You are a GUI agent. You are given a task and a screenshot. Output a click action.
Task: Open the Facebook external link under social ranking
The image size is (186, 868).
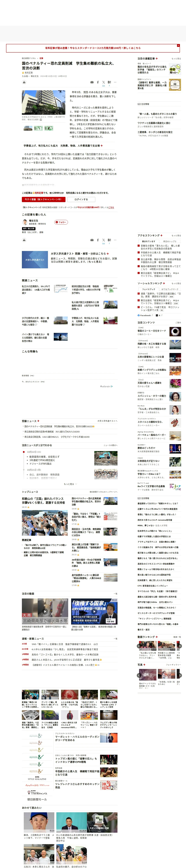tap(145, 315)
